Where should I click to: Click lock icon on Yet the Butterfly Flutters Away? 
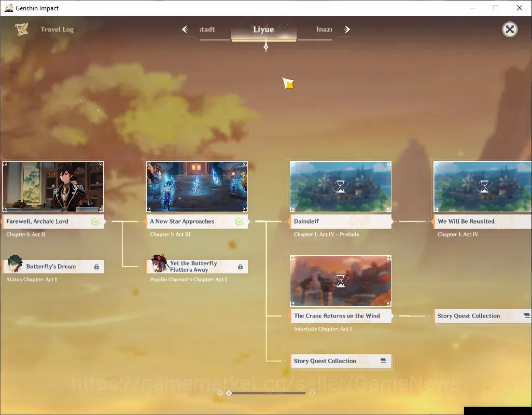pyautogui.click(x=240, y=267)
